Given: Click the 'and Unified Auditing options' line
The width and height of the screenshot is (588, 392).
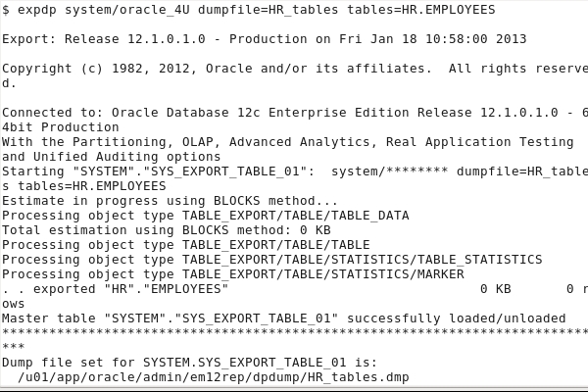Looking at the screenshot, I should pyautogui.click(x=112, y=157).
